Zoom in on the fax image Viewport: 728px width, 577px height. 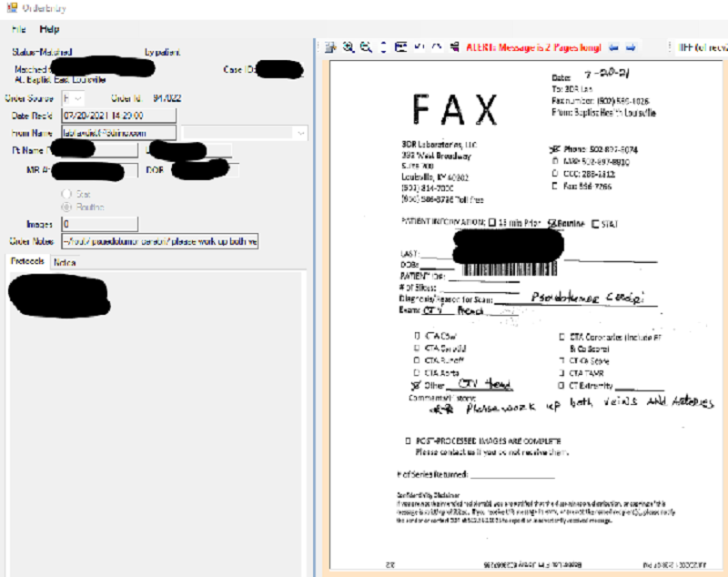pyautogui.click(x=349, y=46)
